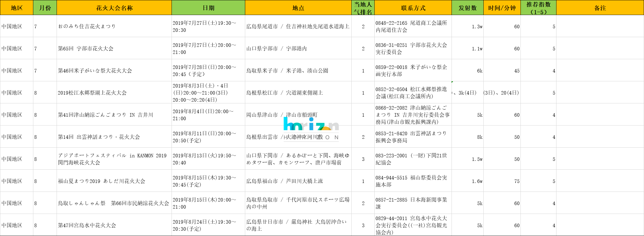
Task: Click contact cell 0852-32-0504 松江水郷祭推進会議
Action: point(413,93)
